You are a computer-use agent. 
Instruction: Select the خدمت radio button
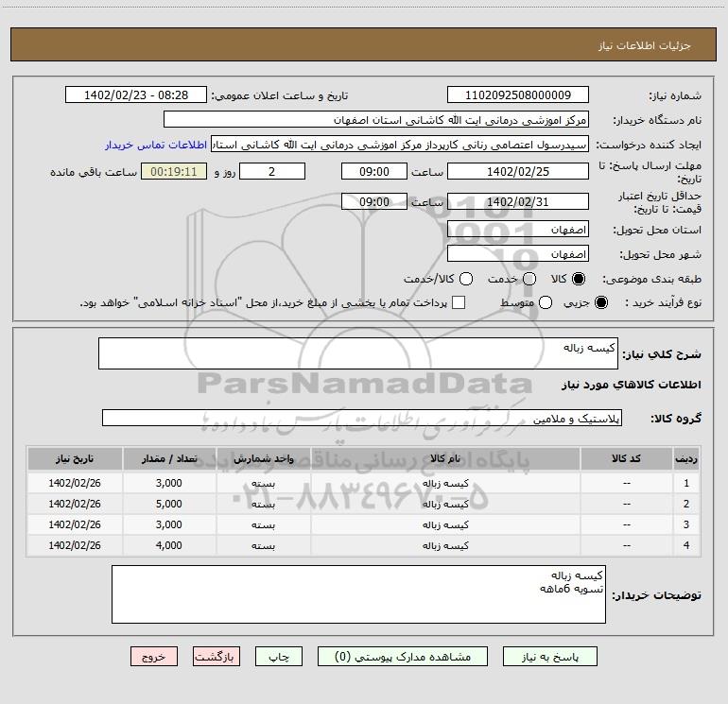click(529, 279)
